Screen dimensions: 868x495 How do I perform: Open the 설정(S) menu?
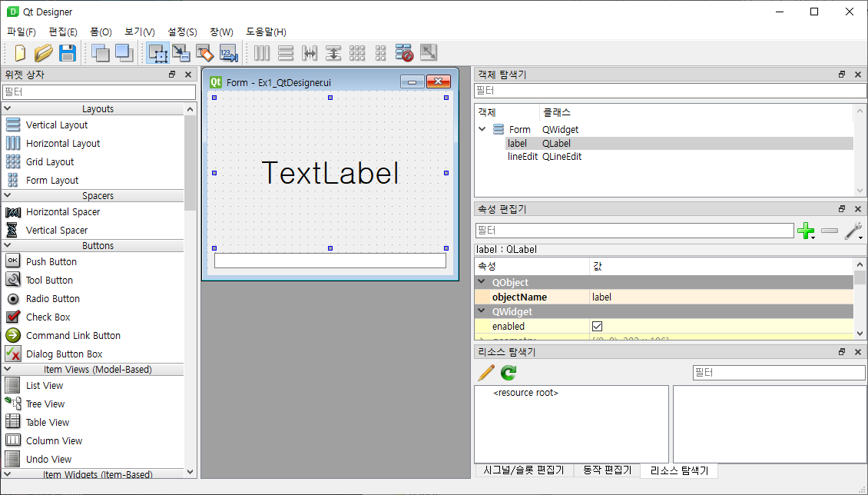182,32
